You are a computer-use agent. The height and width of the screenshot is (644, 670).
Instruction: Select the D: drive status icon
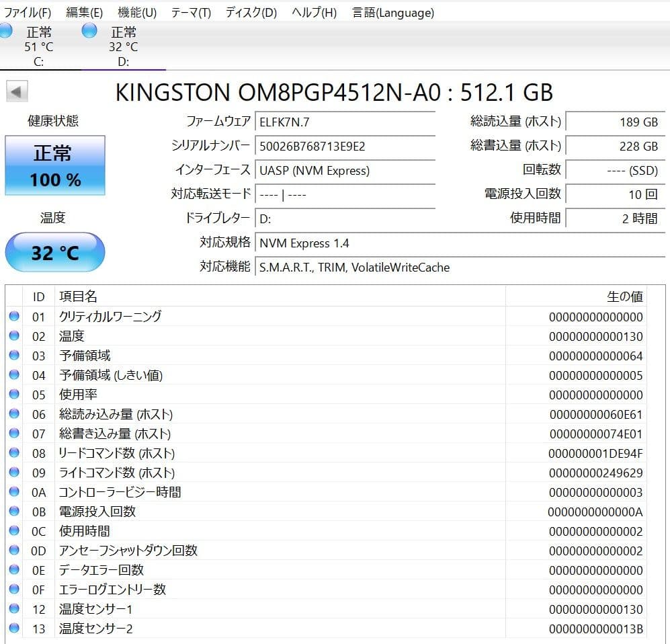pos(89,31)
